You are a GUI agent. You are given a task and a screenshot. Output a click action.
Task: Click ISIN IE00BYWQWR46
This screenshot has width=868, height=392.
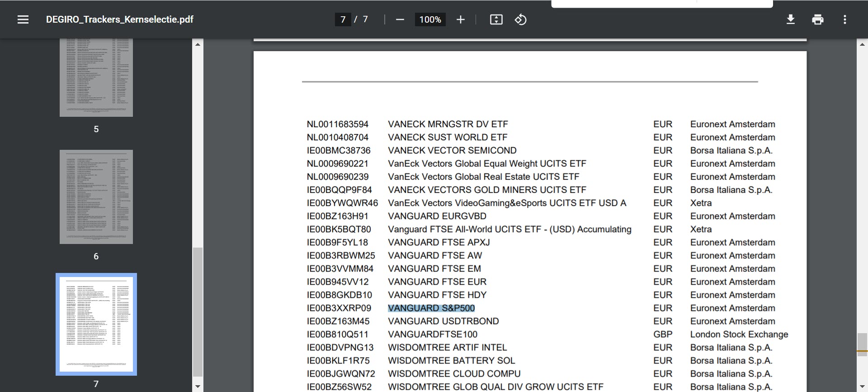(342, 203)
